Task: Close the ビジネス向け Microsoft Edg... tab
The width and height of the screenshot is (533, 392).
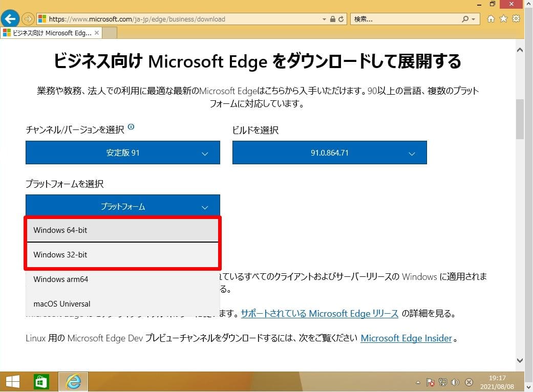Action: point(97,33)
